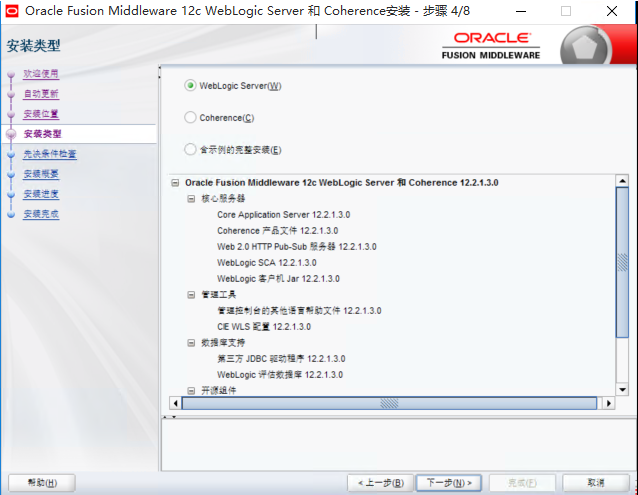This screenshot has width=638, height=495.
Task: Click the 帮助(H) button
Action: pyautogui.click(x=42, y=483)
